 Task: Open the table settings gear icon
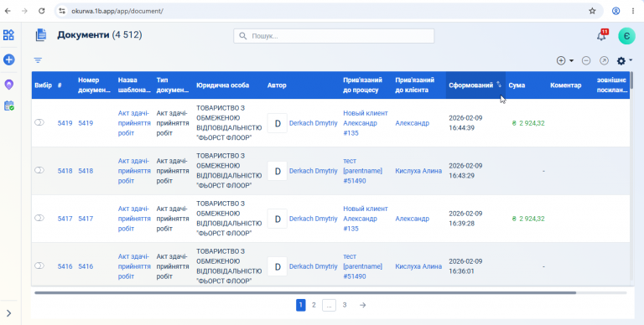coord(621,61)
